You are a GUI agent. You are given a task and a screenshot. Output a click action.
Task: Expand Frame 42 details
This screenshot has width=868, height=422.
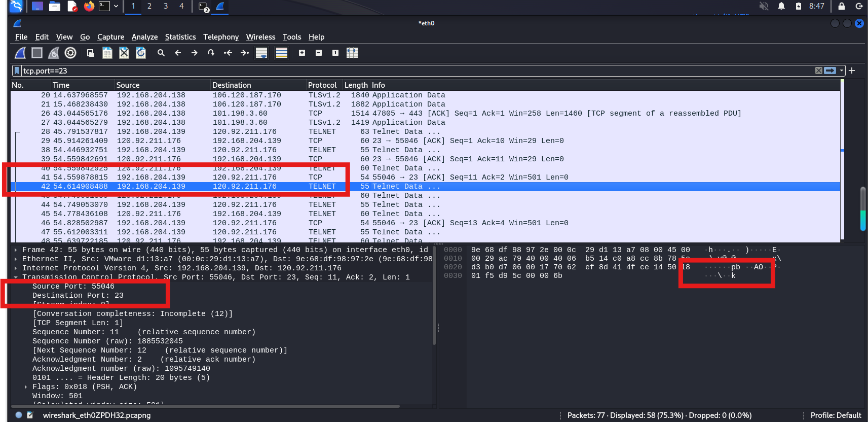[x=16, y=250]
